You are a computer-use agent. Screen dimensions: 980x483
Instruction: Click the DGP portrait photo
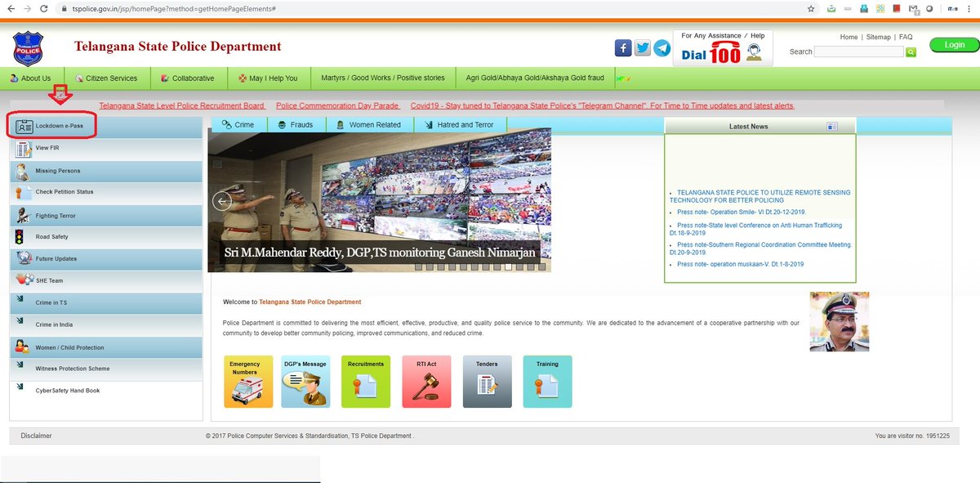pos(840,321)
